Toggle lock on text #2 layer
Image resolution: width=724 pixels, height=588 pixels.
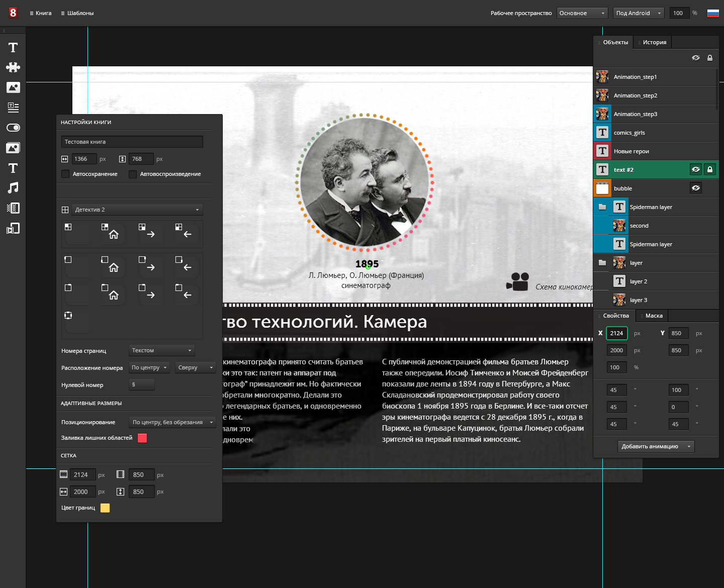[x=710, y=170]
